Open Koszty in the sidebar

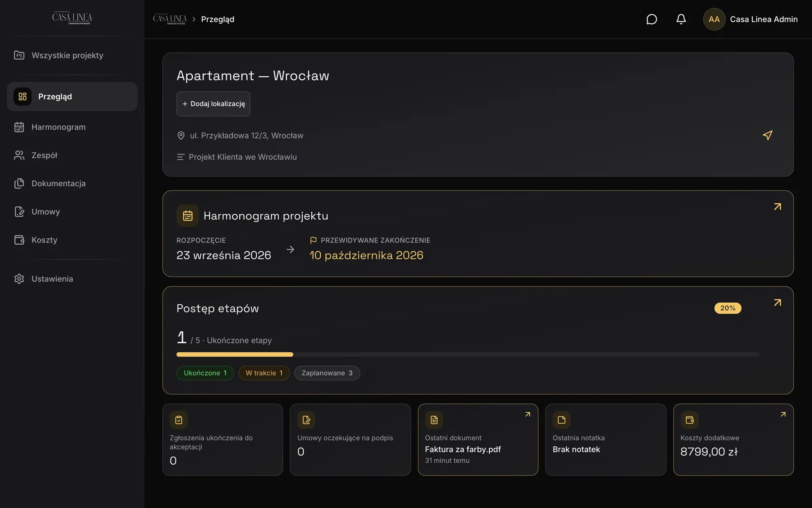[72, 240]
